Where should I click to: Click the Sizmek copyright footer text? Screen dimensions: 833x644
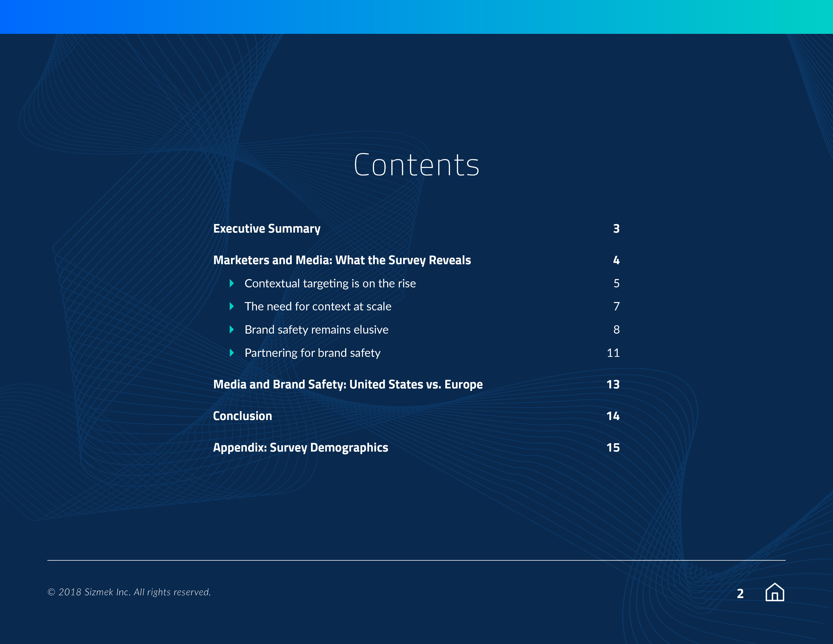tap(129, 592)
